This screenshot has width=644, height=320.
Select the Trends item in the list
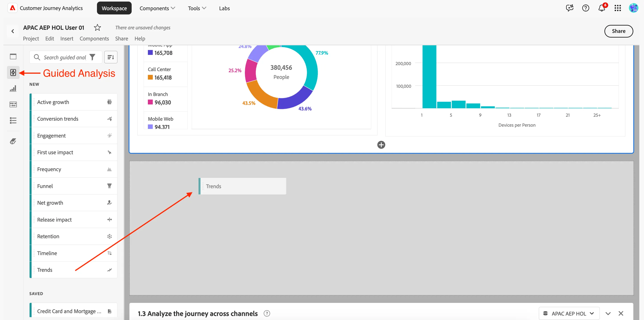[73, 270]
